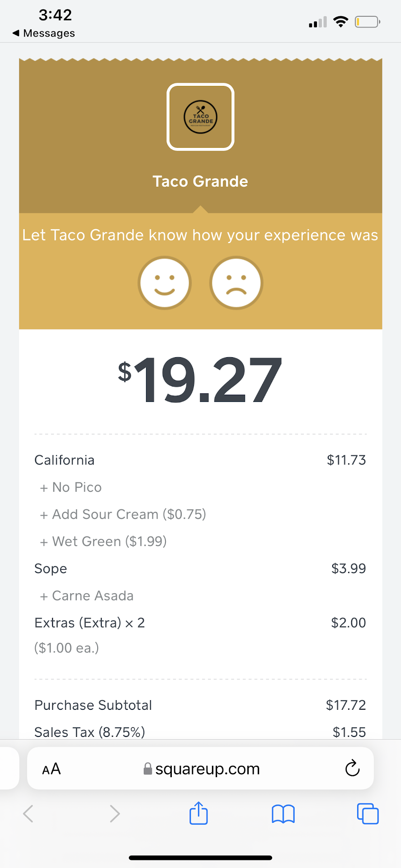Tap the Taco Grande merchant name

pos(200,181)
